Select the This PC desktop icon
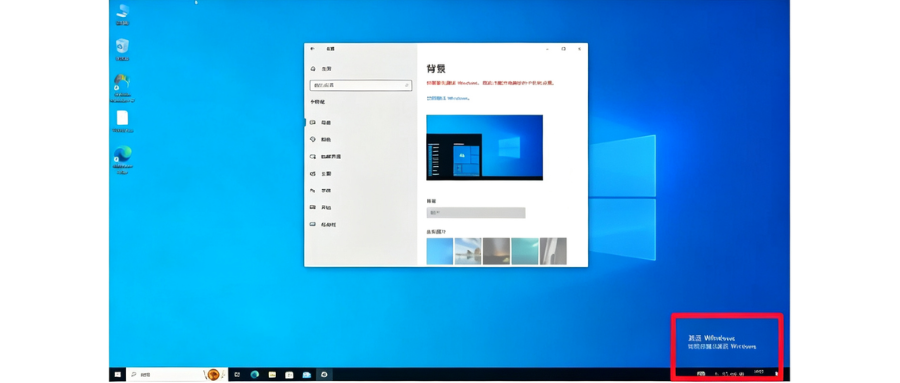 coord(122,14)
